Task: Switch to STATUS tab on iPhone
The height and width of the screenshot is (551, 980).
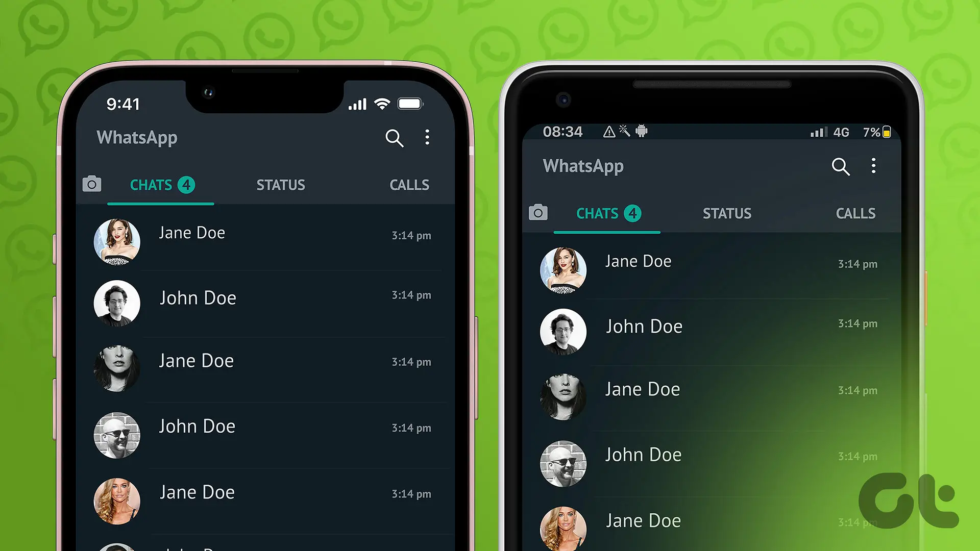Action: tap(281, 184)
